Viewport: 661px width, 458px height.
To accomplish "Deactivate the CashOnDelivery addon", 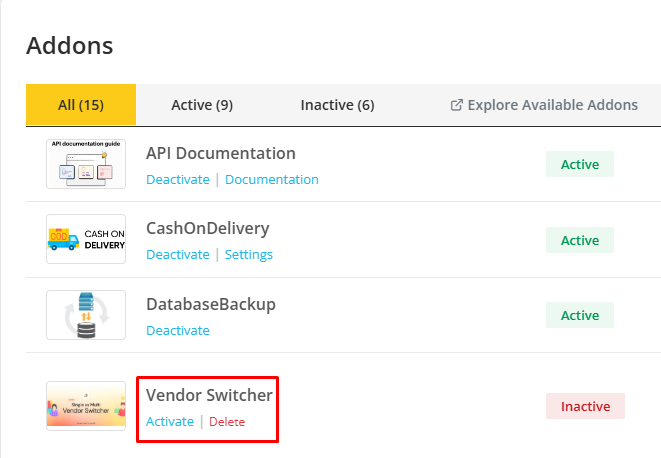I will [178, 255].
